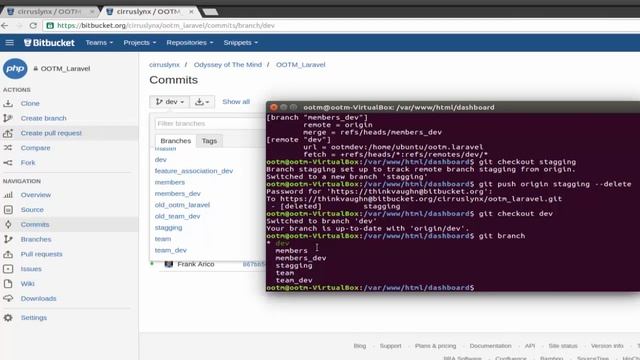Image resolution: width=640 pixels, height=360 pixels.
Task: Select the first cirruslynx browser tab
Action: [49, 11]
